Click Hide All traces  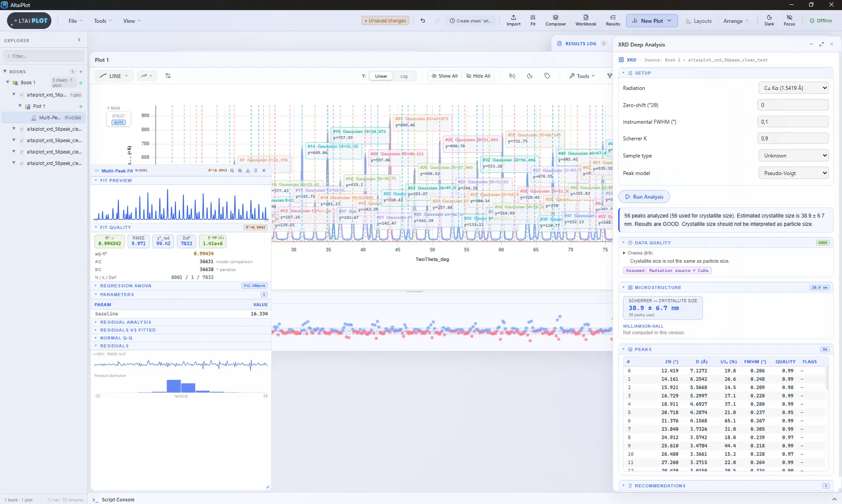478,76
